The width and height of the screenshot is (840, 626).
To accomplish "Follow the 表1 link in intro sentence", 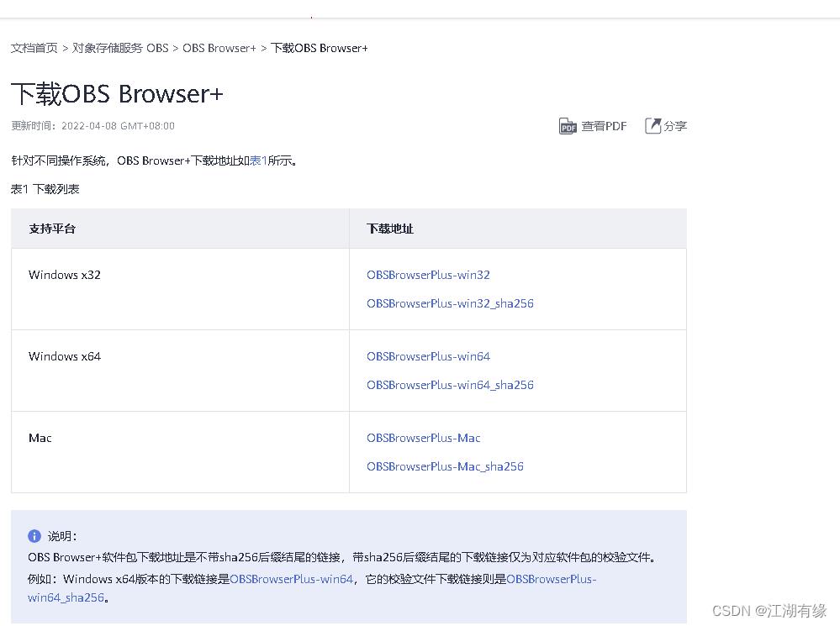I will pyautogui.click(x=258, y=160).
